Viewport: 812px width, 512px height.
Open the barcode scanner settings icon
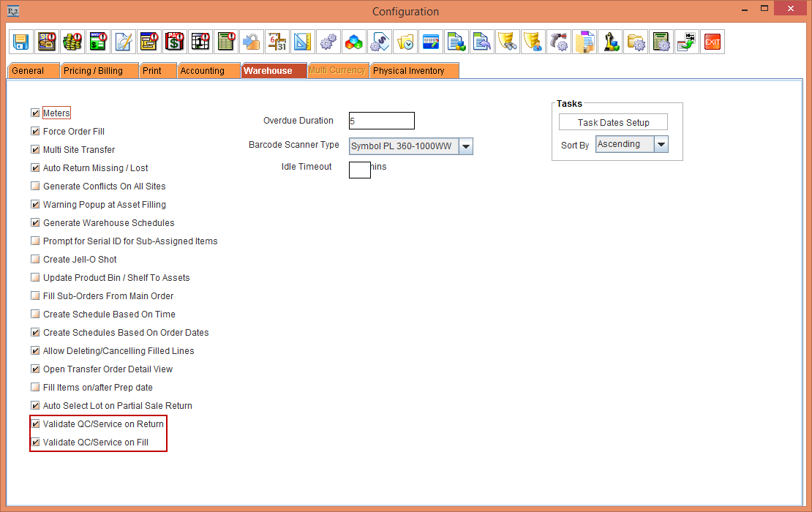tap(559, 42)
